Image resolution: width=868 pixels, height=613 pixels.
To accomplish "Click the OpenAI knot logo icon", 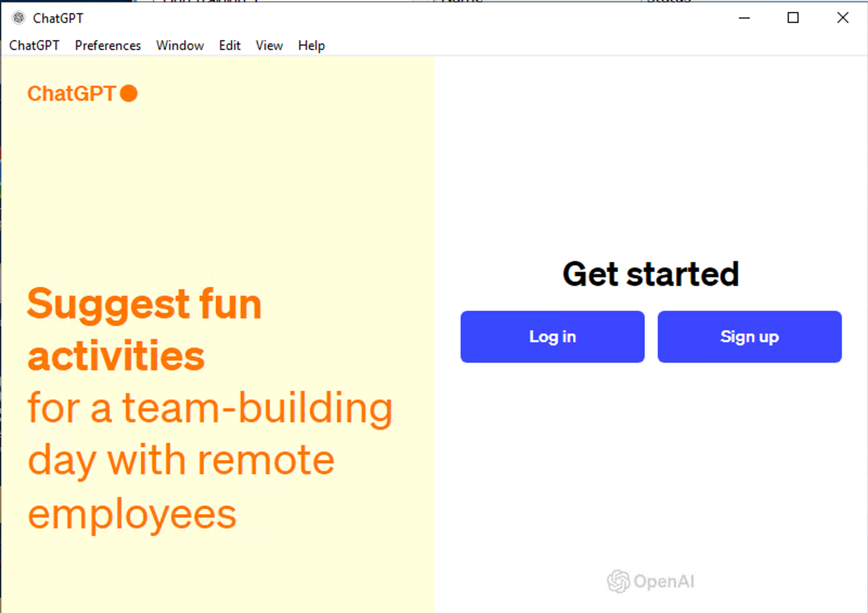I will click(618, 582).
